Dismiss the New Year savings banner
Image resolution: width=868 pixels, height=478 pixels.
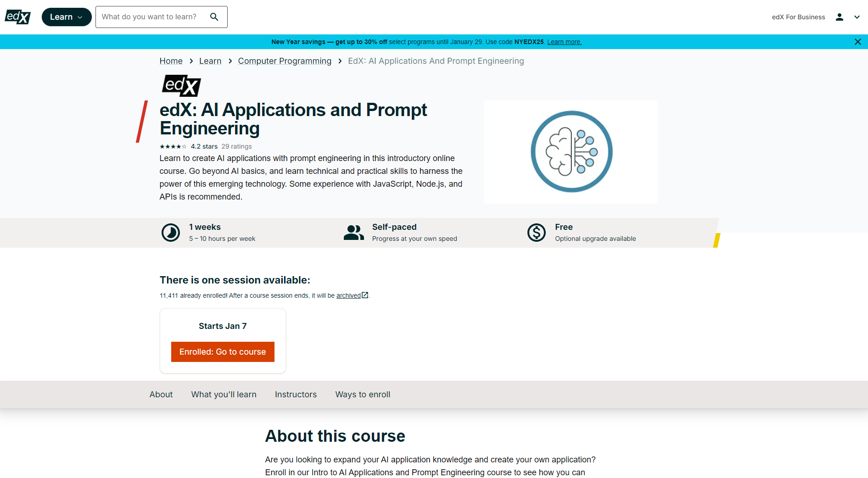pyautogui.click(x=858, y=42)
